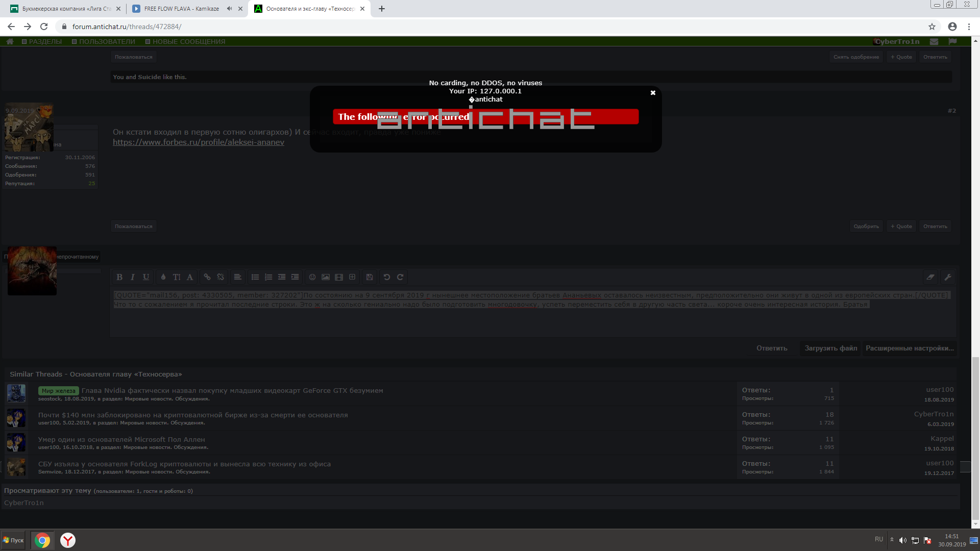Screen dimensions: 980x551
Task: Open the text color picker
Action: (163, 277)
